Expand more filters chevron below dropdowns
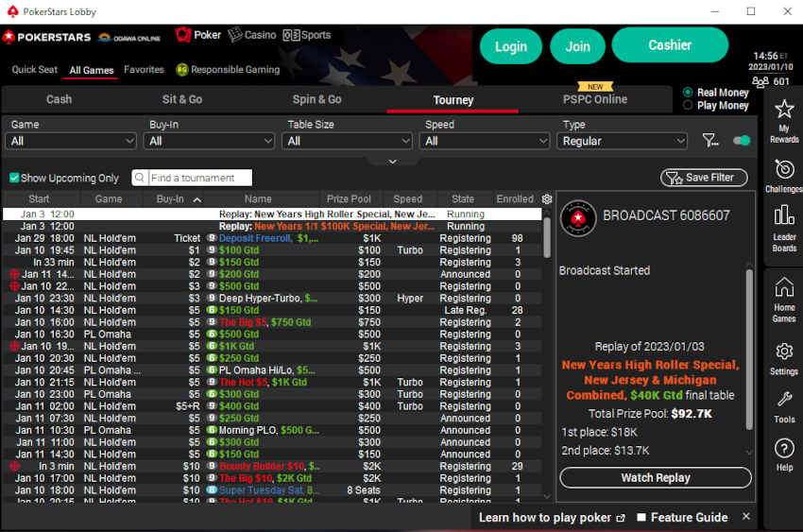The height and width of the screenshot is (532, 803). coord(392,162)
